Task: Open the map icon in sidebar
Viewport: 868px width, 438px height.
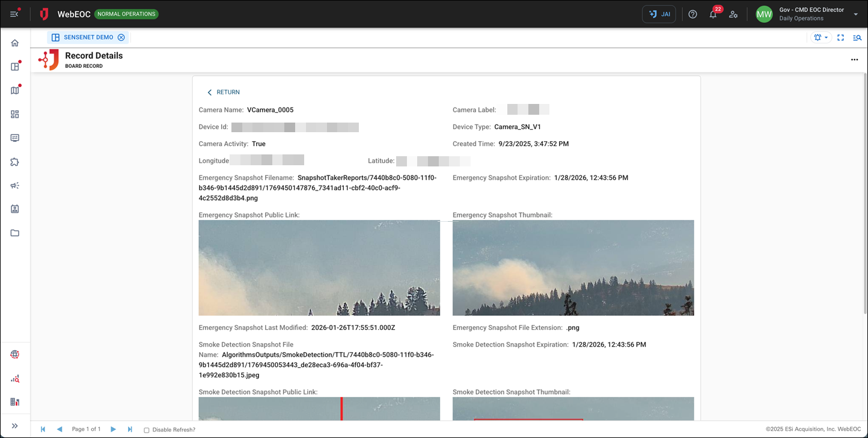Action: (x=15, y=91)
